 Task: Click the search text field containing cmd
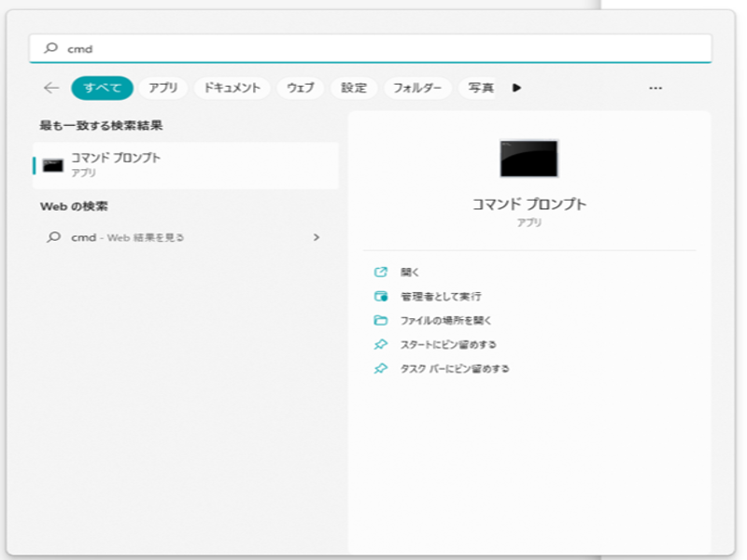click(x=373, y=49)
